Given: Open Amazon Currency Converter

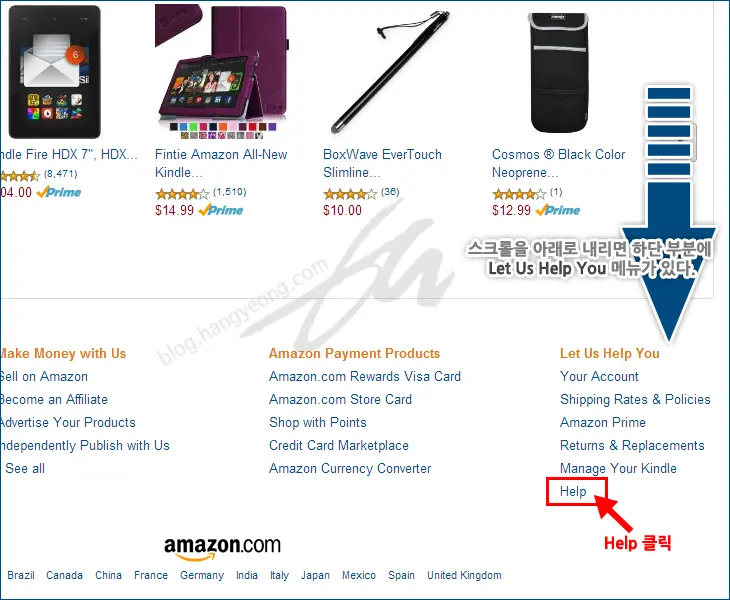Looking at the screenshot, I should click(350, 468).
